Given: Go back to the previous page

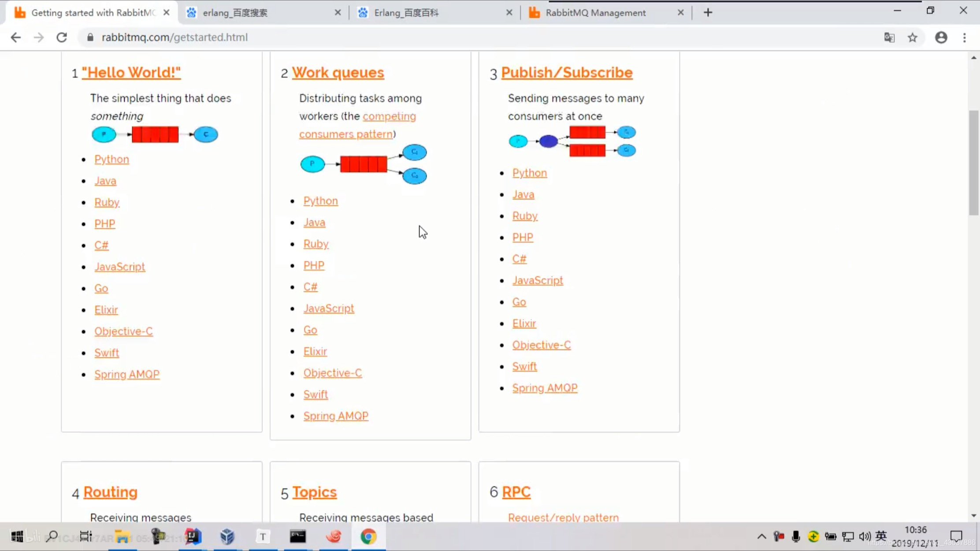Looking at the screenshot, I should pyautogui.click(x=16, y=37).
